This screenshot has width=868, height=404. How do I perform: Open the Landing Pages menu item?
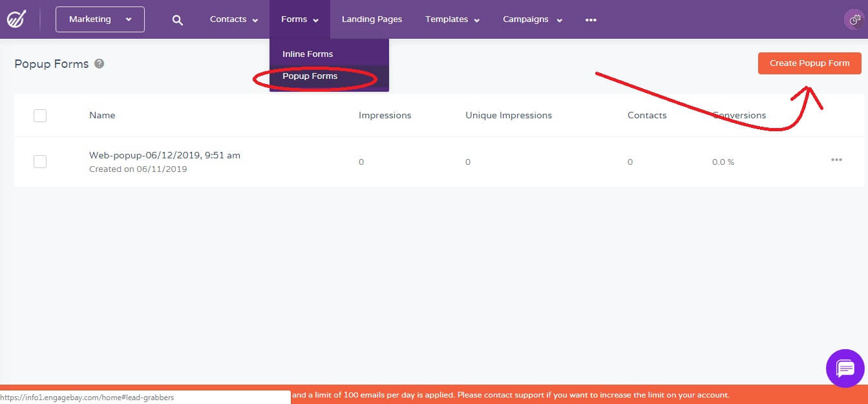[372, 19]
